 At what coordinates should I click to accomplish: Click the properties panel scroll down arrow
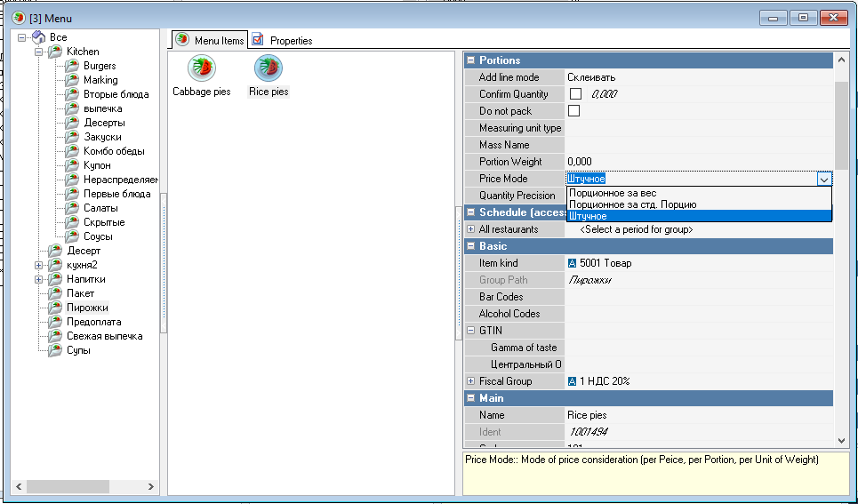click(x=841, y=439)
